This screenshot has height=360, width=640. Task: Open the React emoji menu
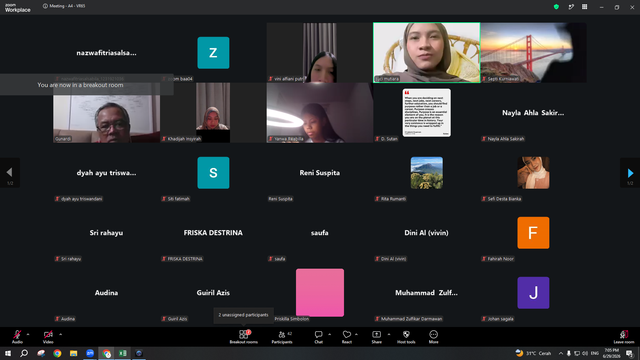pyautogui.click(x=347, y=337)
